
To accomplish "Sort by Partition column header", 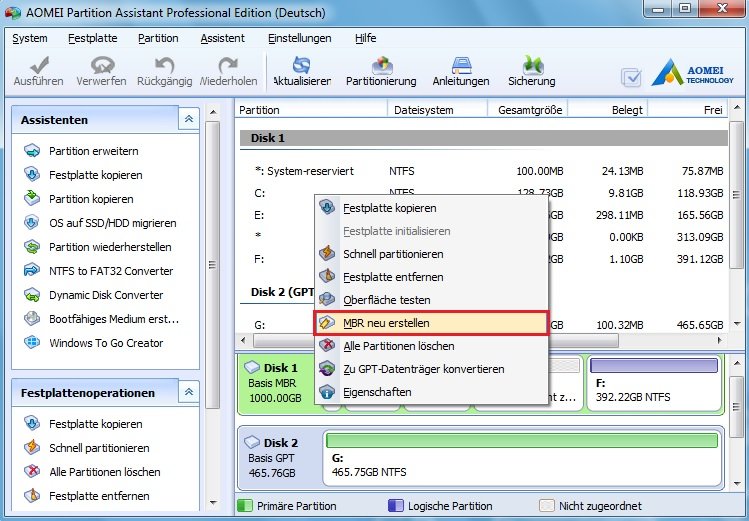I will [311, 110].
